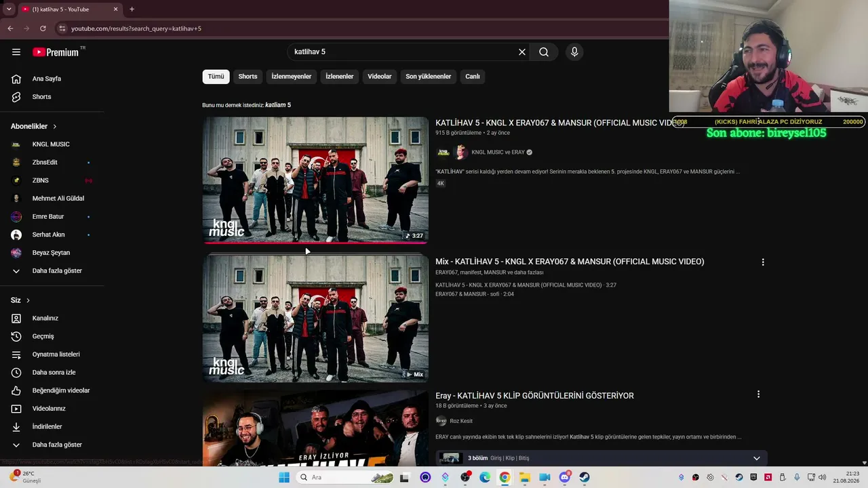Click the taskbar clock showing 21:23
The height and width of the screenshot is (488, 868).
pos(846,477)
